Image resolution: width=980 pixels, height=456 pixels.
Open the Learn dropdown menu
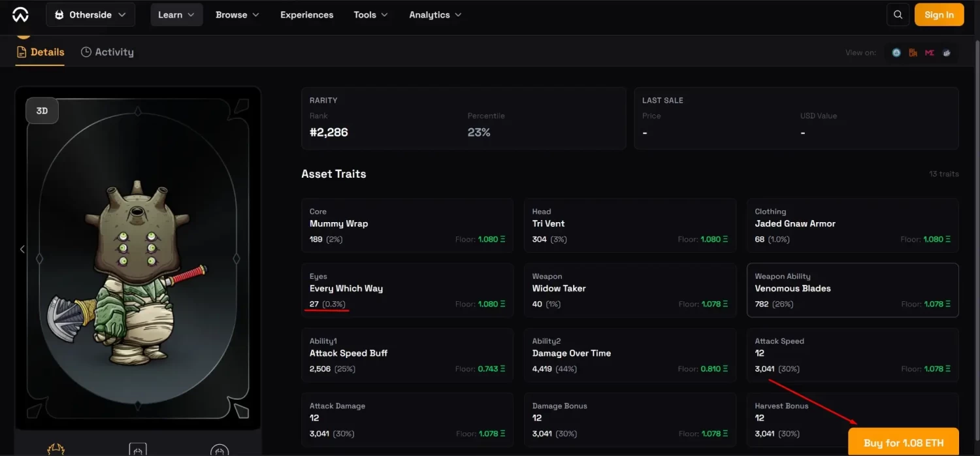point(176,14)
